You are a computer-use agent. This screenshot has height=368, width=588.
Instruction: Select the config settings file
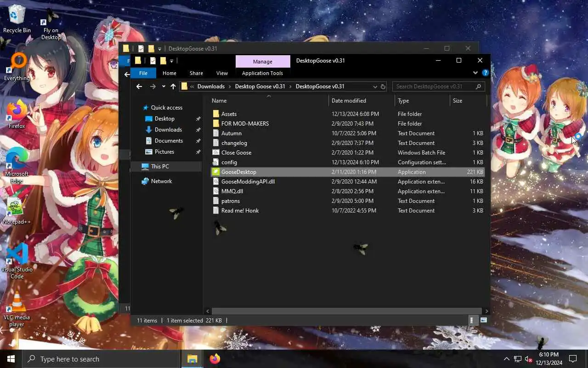(x=229, y=162)
